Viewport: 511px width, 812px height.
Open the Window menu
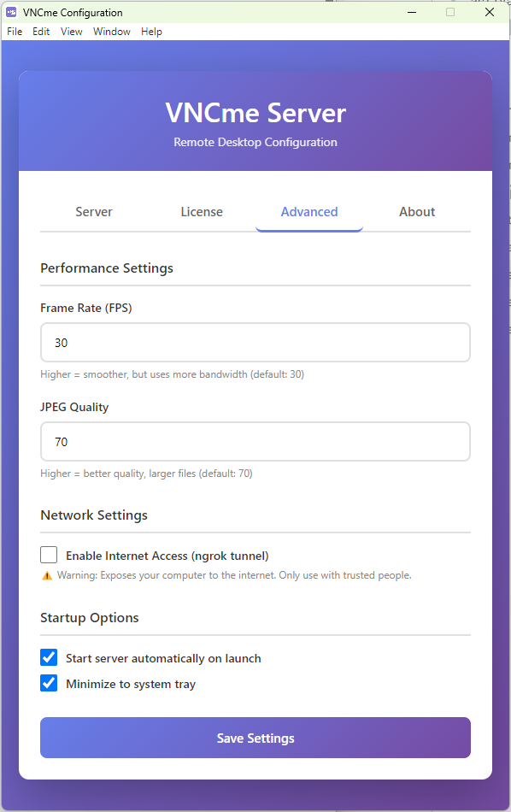[111, 32]
